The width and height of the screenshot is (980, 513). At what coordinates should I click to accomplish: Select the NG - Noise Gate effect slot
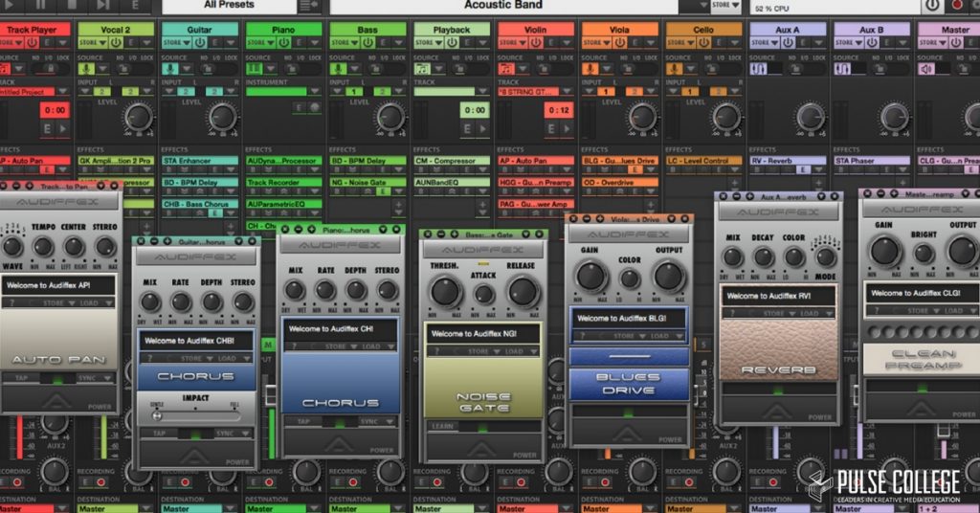[367, 183]
